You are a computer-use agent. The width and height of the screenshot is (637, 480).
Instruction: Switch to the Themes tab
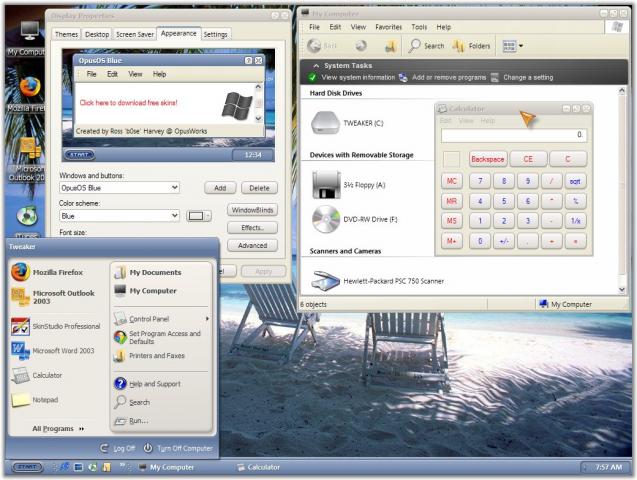click(x=66, y=35)
